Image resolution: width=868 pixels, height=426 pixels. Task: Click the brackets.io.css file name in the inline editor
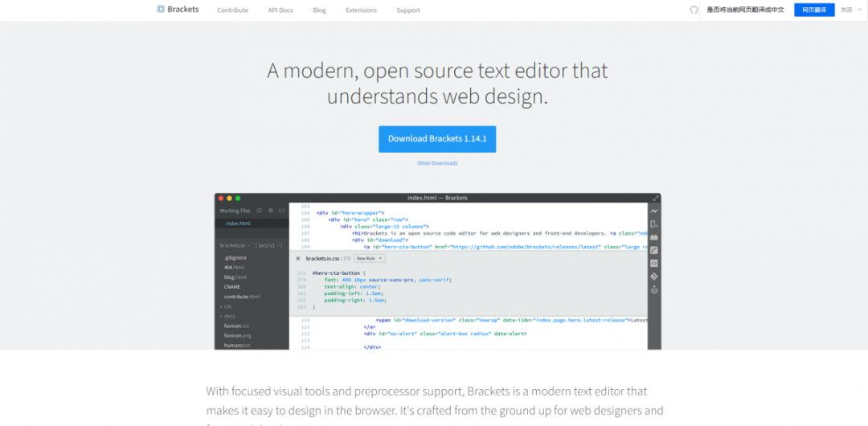tap(324, 258)
